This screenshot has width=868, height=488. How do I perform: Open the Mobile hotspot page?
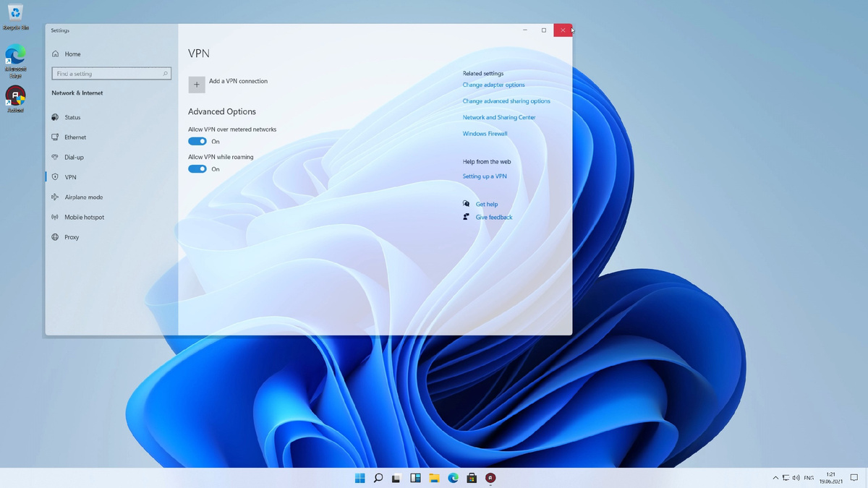coord(78,217)
